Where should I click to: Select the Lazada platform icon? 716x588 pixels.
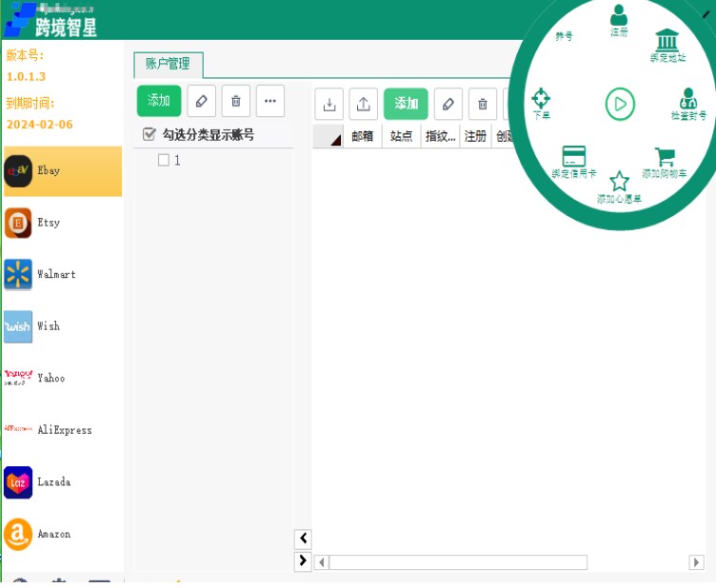tap(18, 482)
